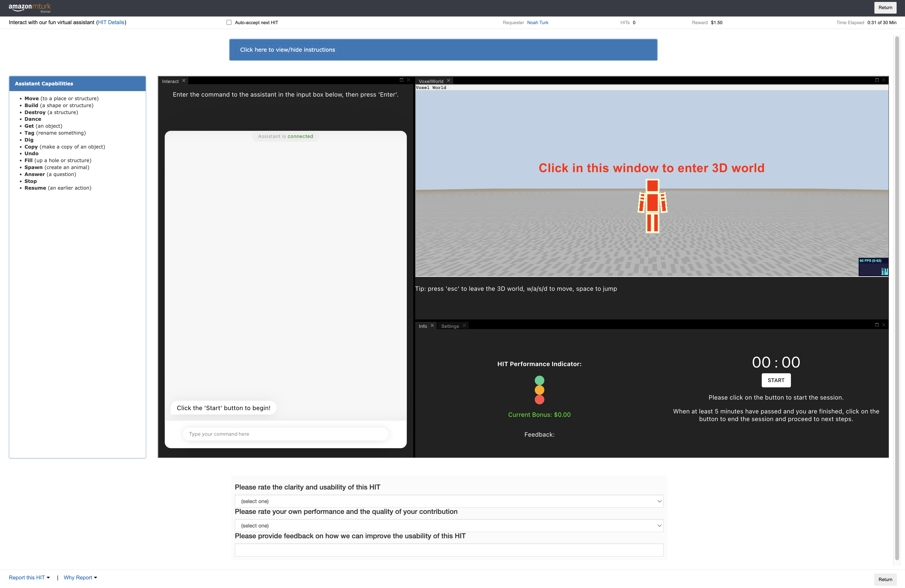Viewport: 905px width, 588px height.
Task: Click the Time Elapsed value
Action: click(x=882, y=22)
